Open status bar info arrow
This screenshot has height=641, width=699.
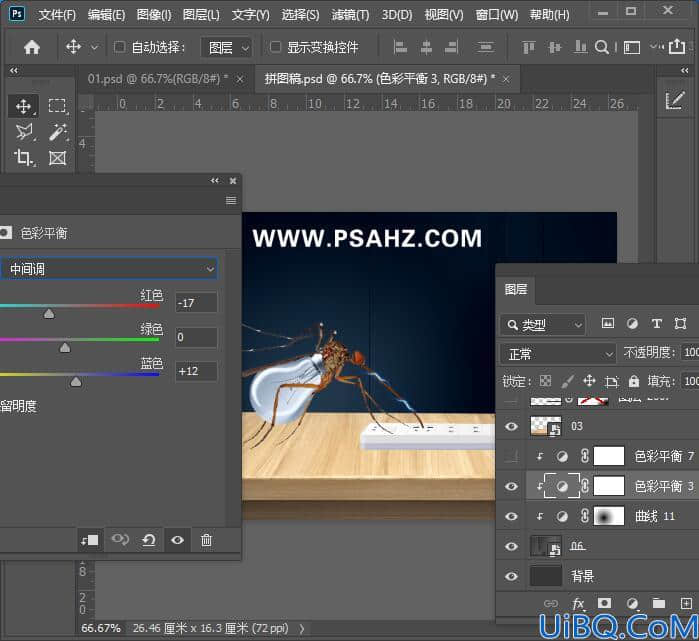302,629
